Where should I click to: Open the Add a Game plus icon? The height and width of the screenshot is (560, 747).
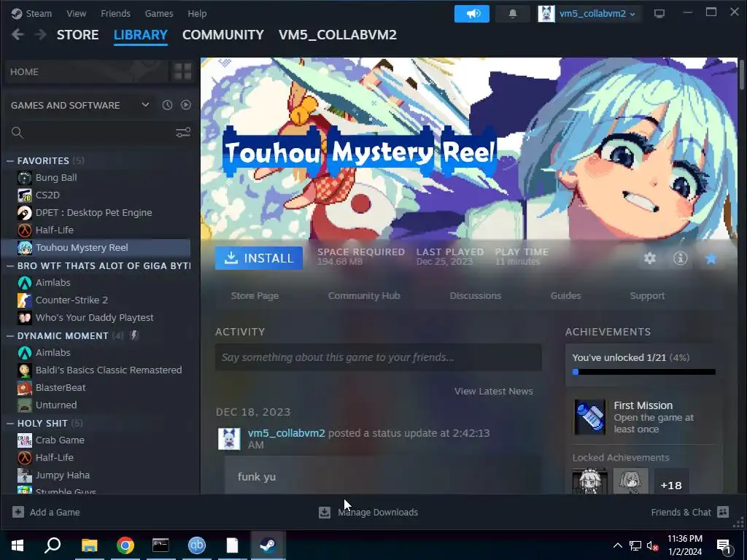(x=18, y=512)
